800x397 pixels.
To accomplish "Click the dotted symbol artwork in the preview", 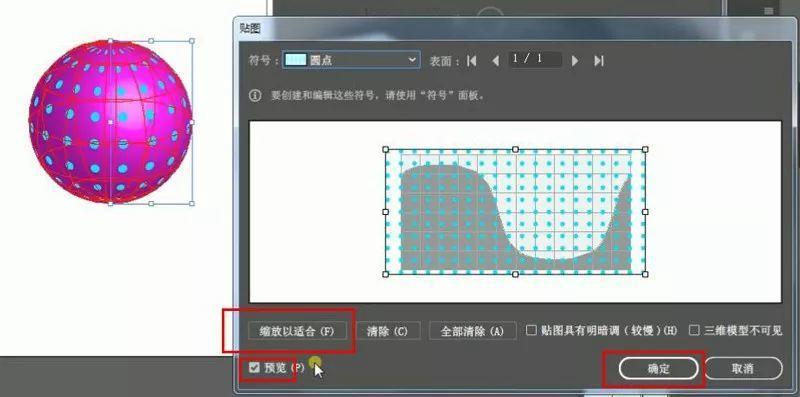I will click(515, 211).
